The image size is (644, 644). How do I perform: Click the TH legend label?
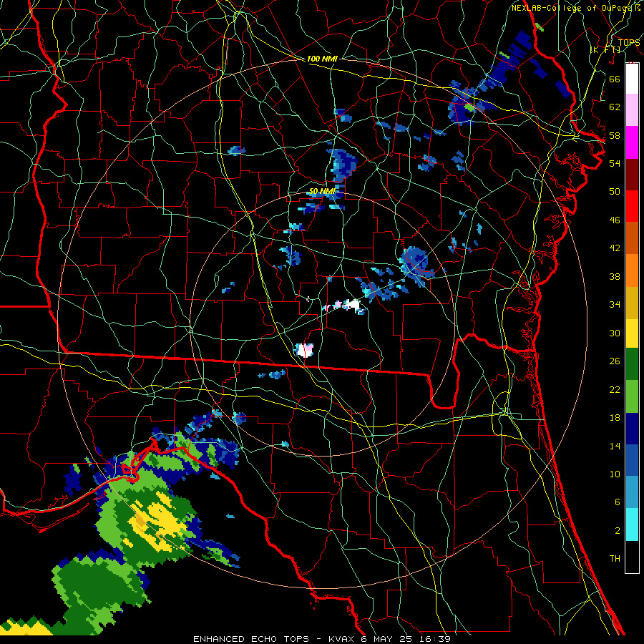coord(615,559)
